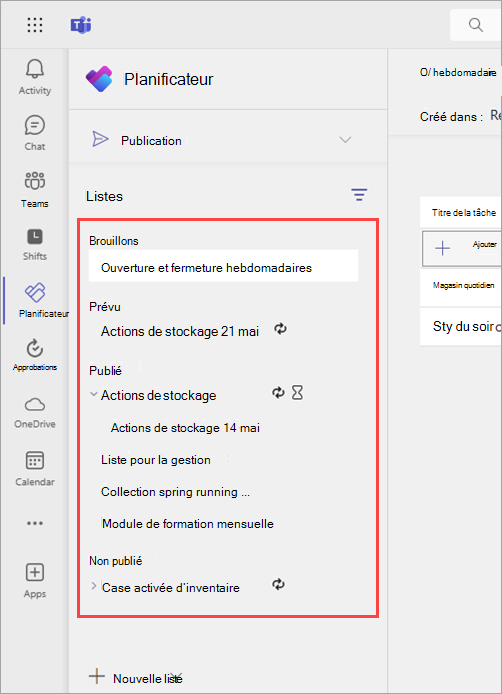Click the Planificateur app logo

click(99, 79)
